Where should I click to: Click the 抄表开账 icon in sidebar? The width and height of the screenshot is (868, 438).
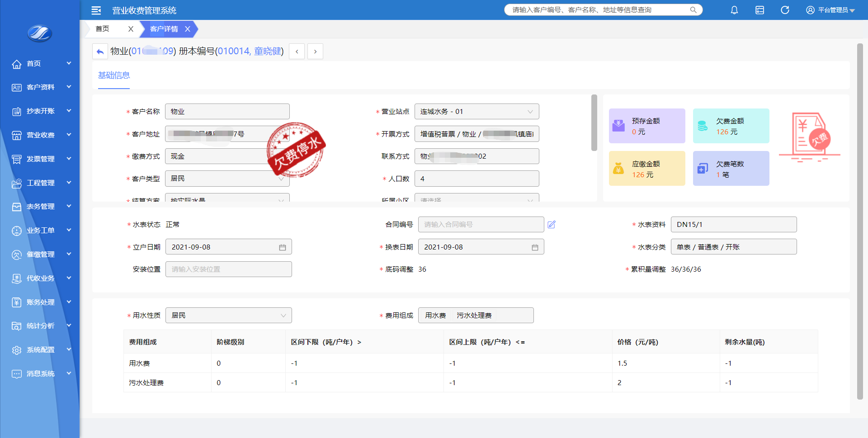click(x=17, y=111)
